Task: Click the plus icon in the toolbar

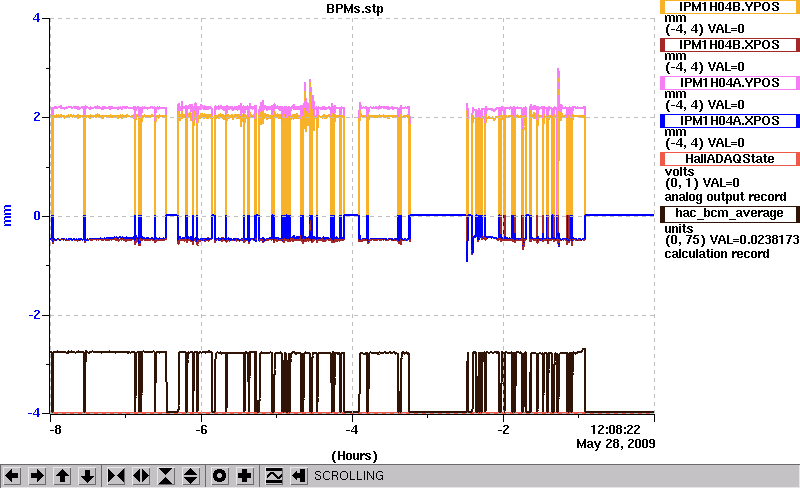Action: [245, 476]
